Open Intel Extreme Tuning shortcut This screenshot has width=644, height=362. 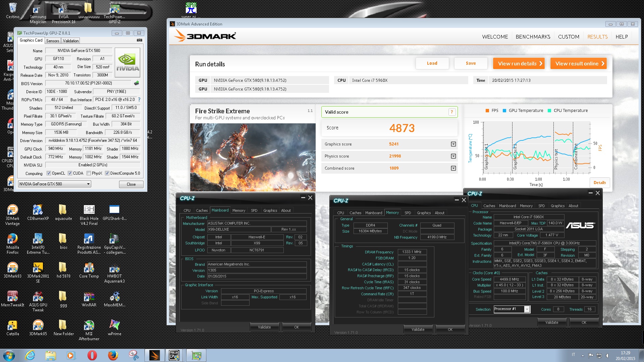[38, 244]
